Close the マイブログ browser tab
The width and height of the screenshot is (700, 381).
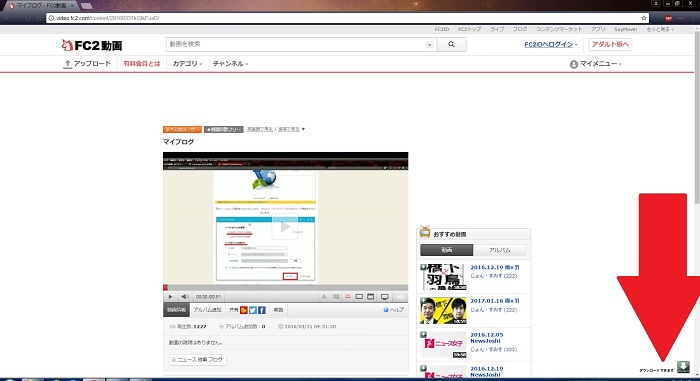[x=72, y=6]
